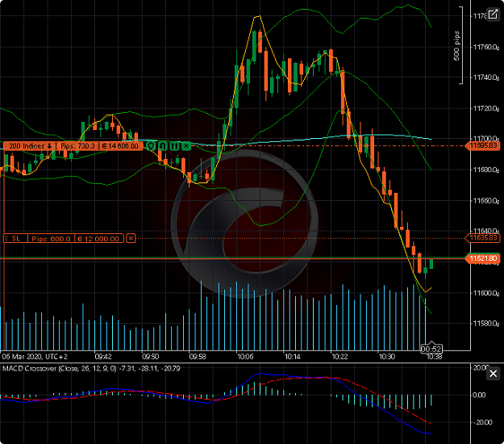The image size is (504, 444).
Task: Select the 200 Indices position label
Action: pyautogui.click(x=30, y=146)
